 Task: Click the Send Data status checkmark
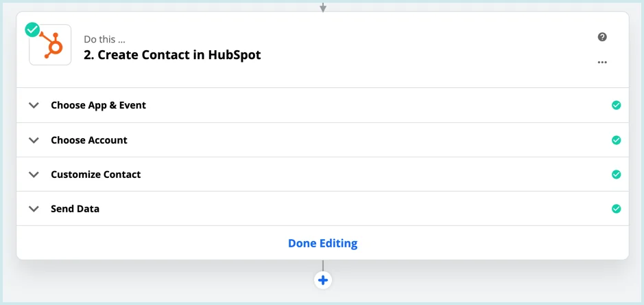(x=616, y=209)
